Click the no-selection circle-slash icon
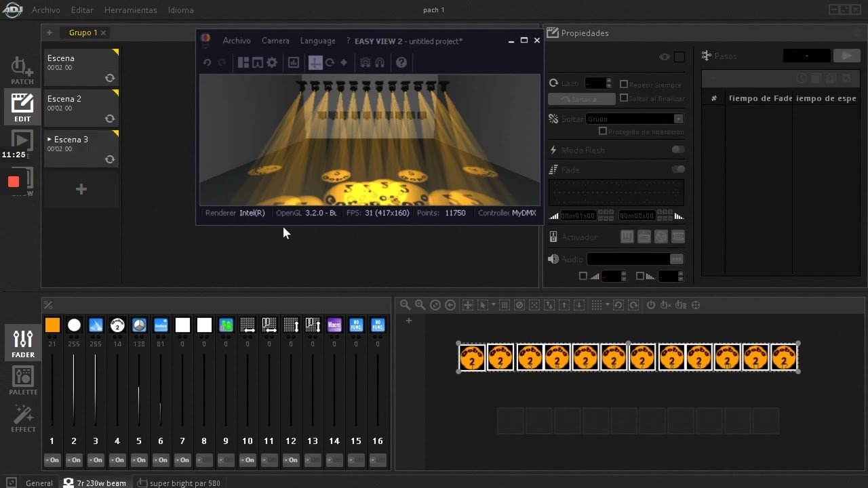The height and width of the screenshot is (488, 868). tap(519, 305)
